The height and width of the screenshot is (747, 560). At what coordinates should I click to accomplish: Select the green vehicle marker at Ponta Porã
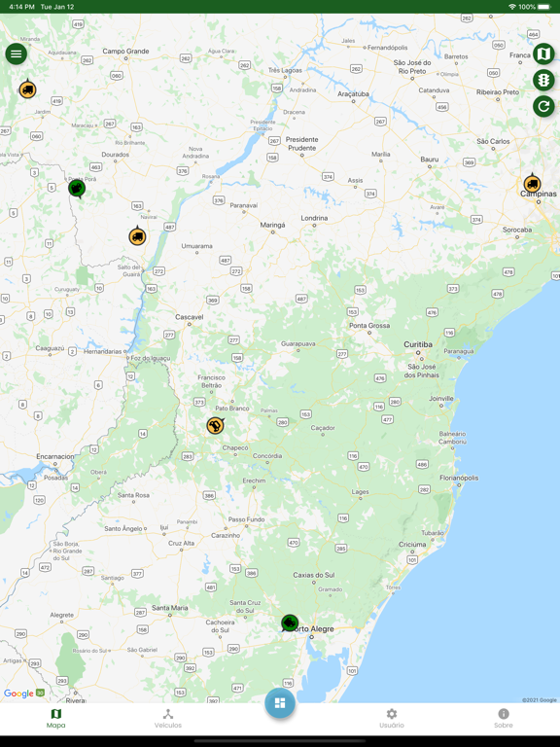tap(77, 189)
